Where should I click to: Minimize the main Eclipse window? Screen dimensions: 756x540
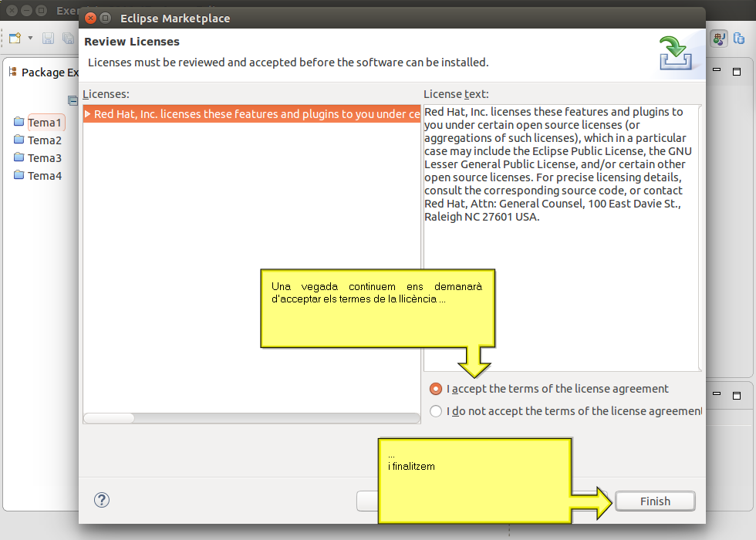click(x=27, y=10)
